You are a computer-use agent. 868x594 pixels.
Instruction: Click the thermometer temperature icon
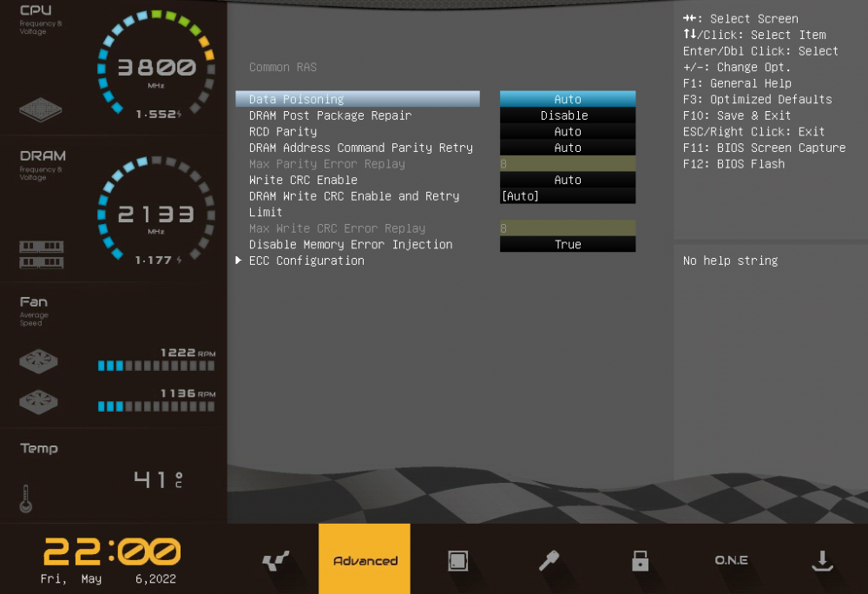(25, 498)
